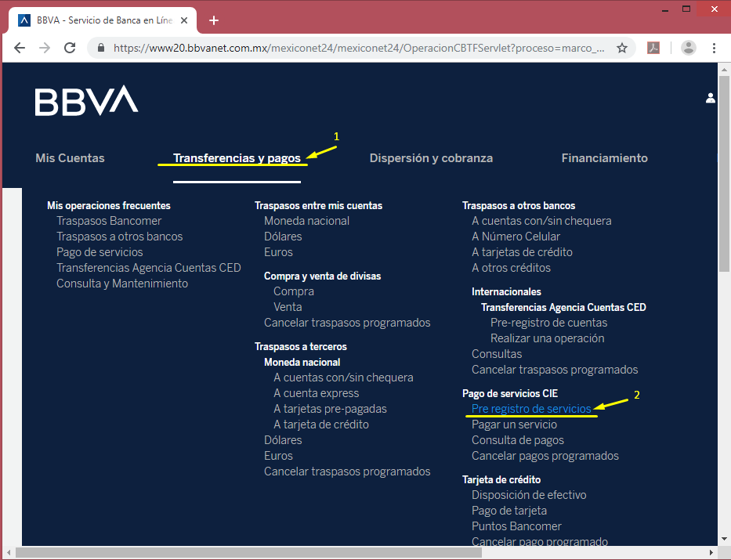The width and height of the screenshot is (731, 560).
Task: Open Cancelar traspasos programados under Traspasos a terceros
Action: point(347,471)
